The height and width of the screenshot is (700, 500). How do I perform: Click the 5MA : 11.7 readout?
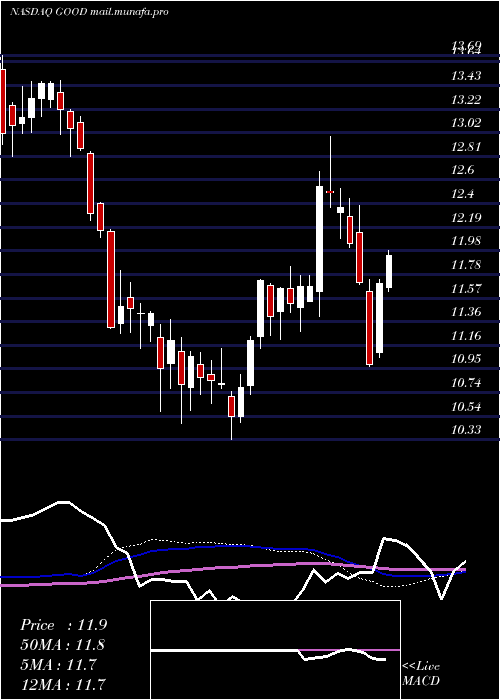[58, 664]
